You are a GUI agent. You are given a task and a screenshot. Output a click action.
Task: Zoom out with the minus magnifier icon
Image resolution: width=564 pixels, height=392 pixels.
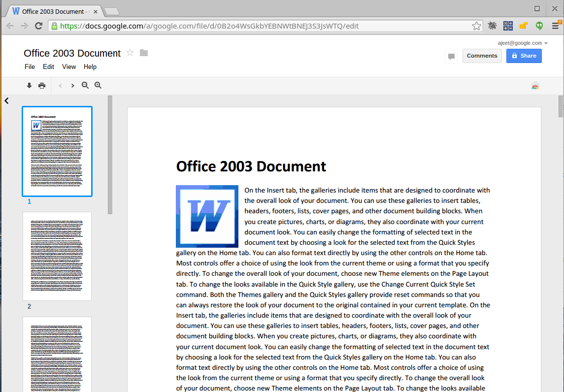pyautogui.click(x=85, y=86)
